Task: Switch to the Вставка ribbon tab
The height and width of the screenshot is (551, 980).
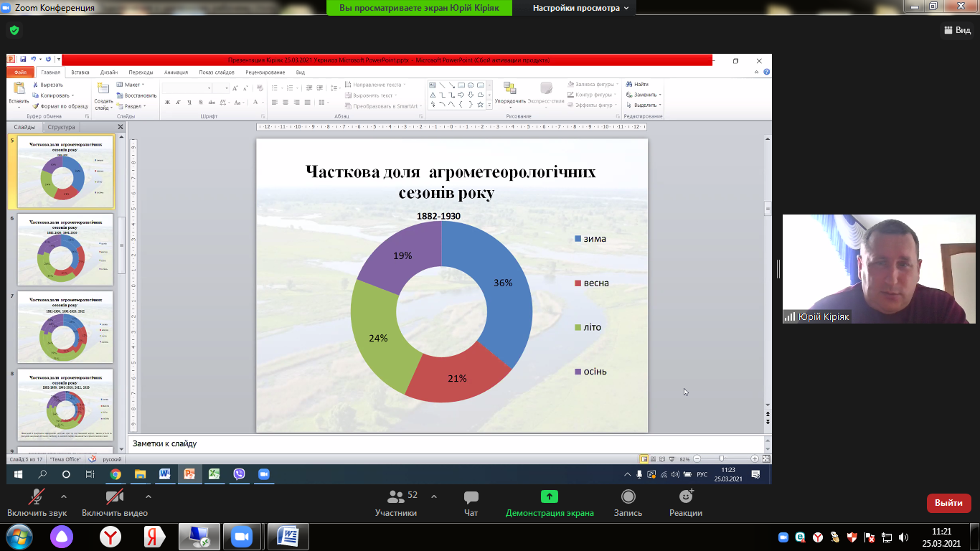Action: pyautogui.click(x=80, y=72)
